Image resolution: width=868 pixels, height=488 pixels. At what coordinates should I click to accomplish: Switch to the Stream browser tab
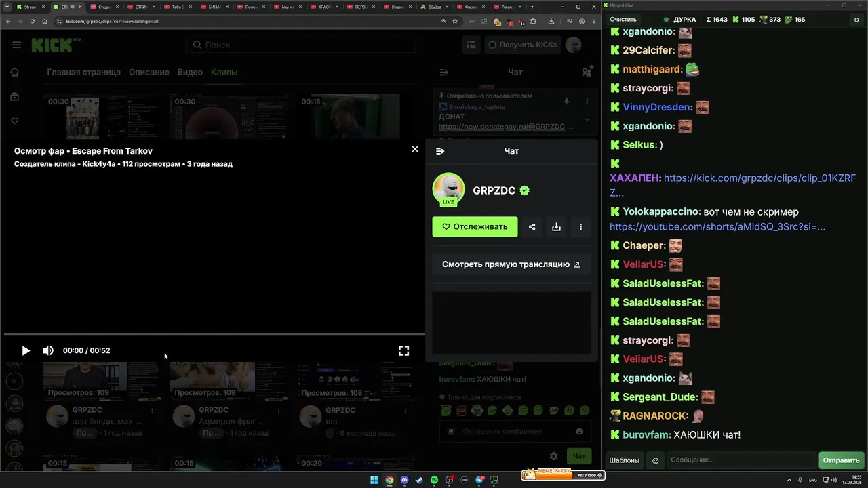point(30,7)
